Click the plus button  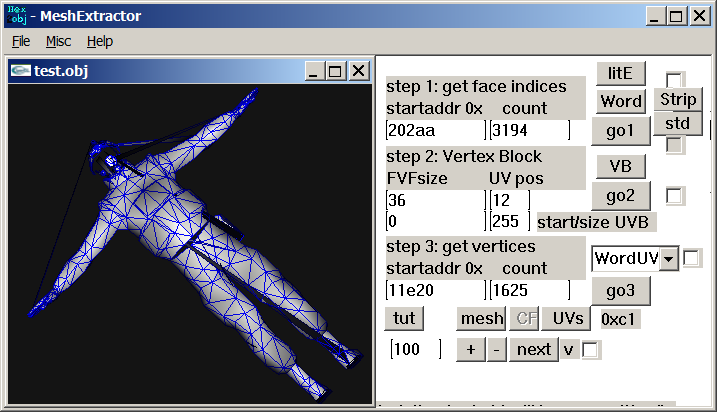click(471, 350)
